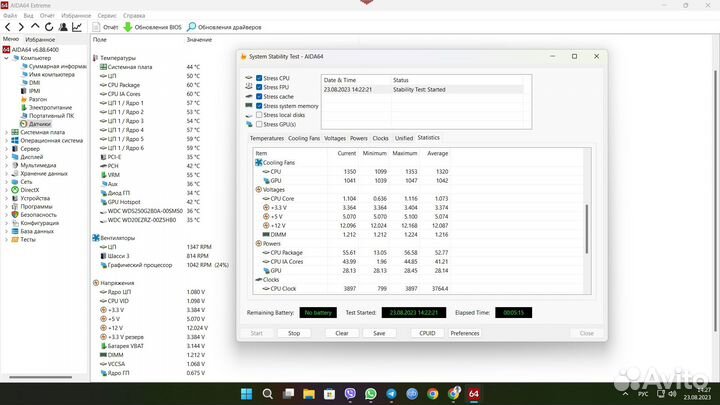
Task: Click the Forward navigation arrow
Action: [x=21, y=27]
